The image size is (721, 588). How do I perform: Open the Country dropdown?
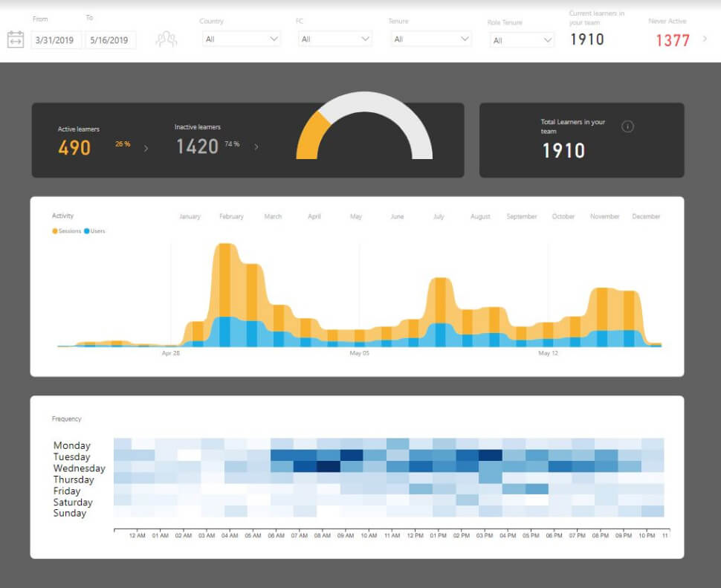click(240, 39)
